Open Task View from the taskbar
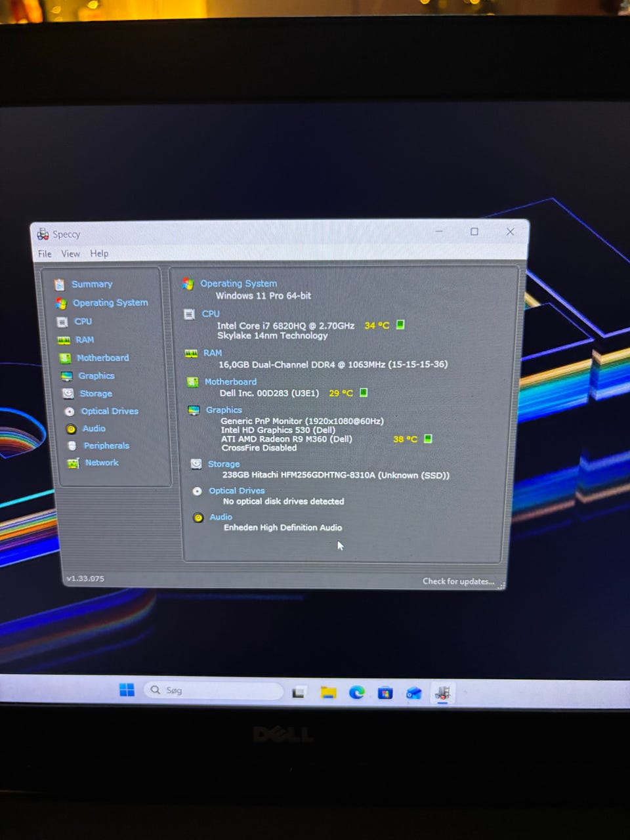The image size is (630, 840). click(x=299, y=692)
